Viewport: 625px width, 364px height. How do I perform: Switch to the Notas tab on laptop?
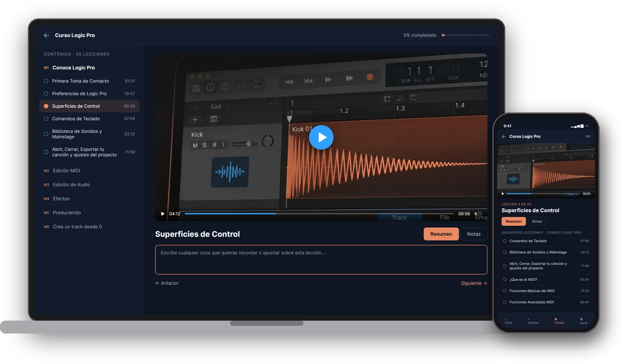click(x=474, y=234)
